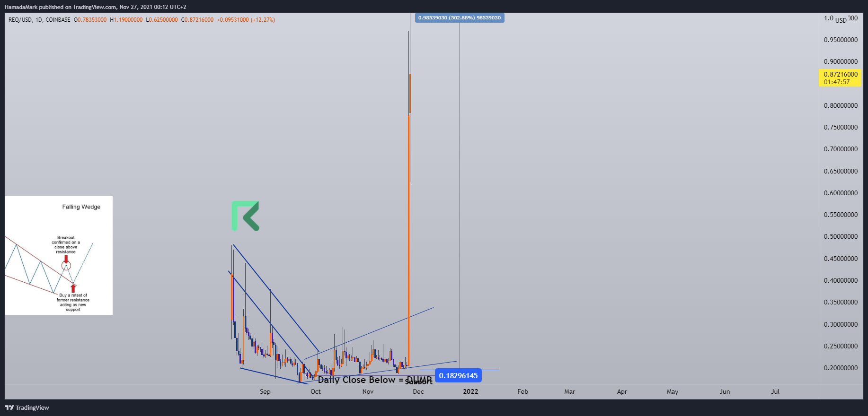
Task: Click the 0.35000000 price axis label
Action: pos(841,302)
